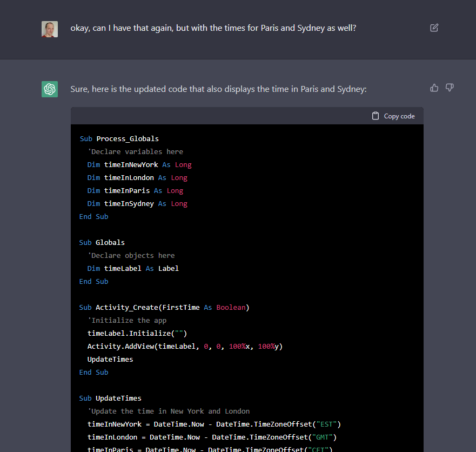Viewport: 476px width, 452px height.
Task: Click the GMT string literal in the code
Action: pos(323,437)
